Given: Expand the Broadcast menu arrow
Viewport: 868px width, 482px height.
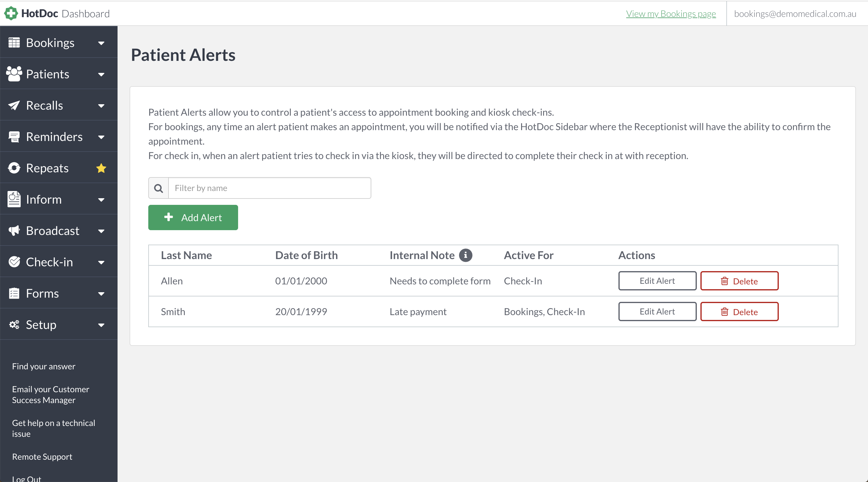Looking at the screenshot, I should pyautogui.click(x=101, y=231).
